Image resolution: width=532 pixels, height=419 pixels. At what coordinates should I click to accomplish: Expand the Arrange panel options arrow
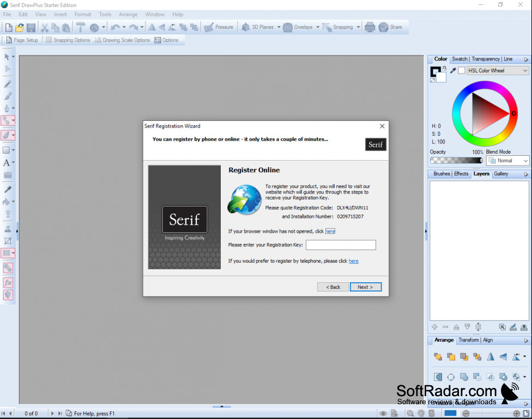tap(526, 341)
